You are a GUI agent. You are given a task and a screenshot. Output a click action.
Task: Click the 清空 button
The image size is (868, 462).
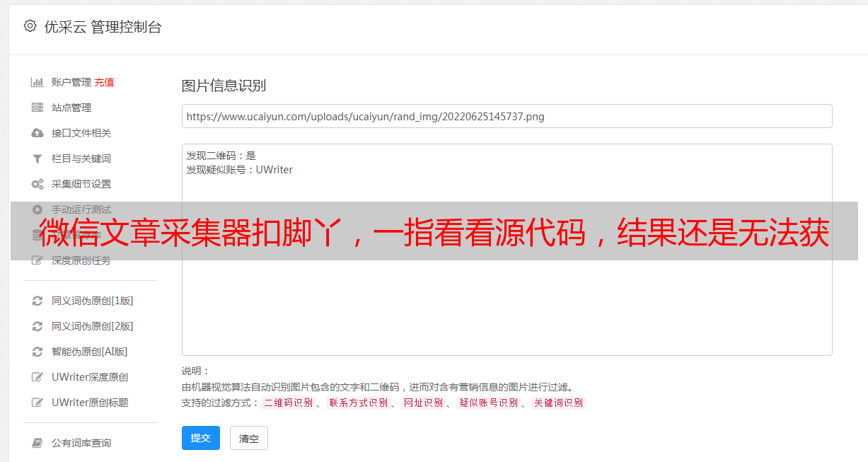249,439
